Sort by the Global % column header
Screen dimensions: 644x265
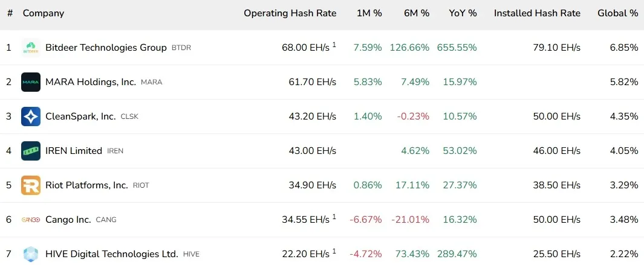pyautogui.click(x=617, y=13)
